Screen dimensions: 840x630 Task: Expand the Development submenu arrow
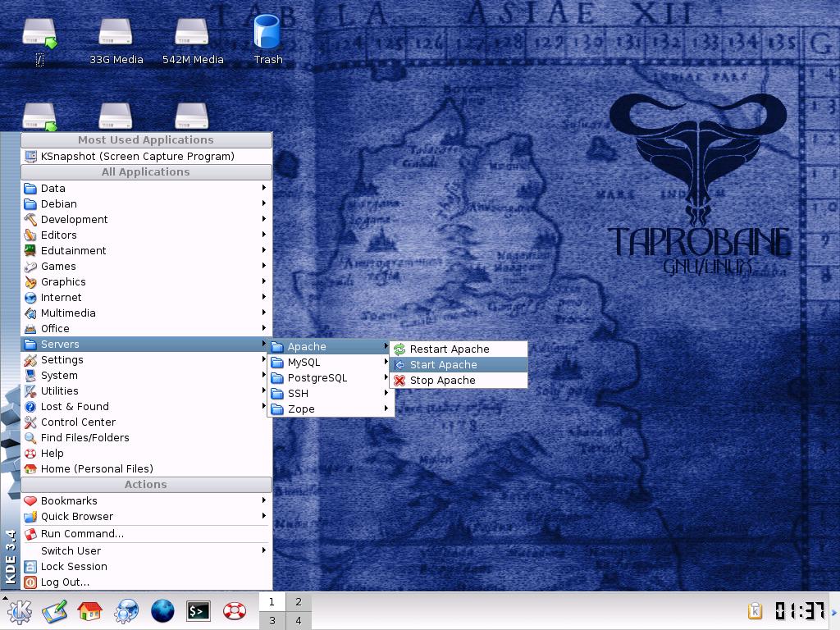(264, 218)
